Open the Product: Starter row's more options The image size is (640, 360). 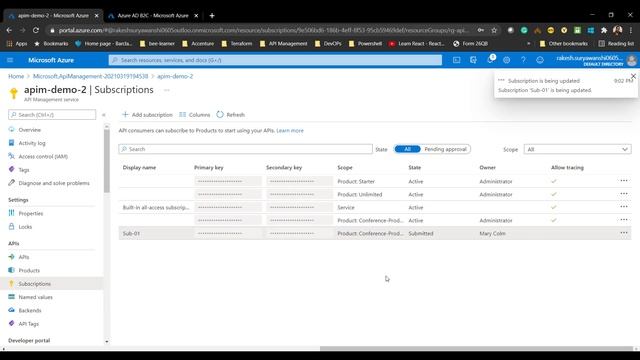pyautogui.click(x=624, y=181)
